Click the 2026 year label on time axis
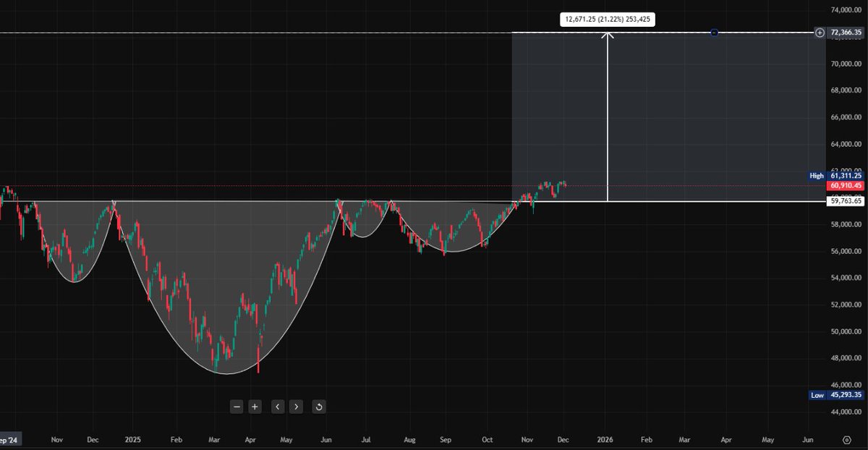This screenshot has width=868, height=450. click(x=605, y=439)
